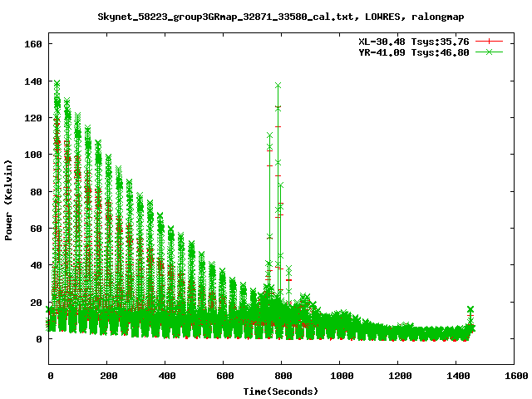Click the x-axis tick label 1400
532x399 pixels.
458,376
